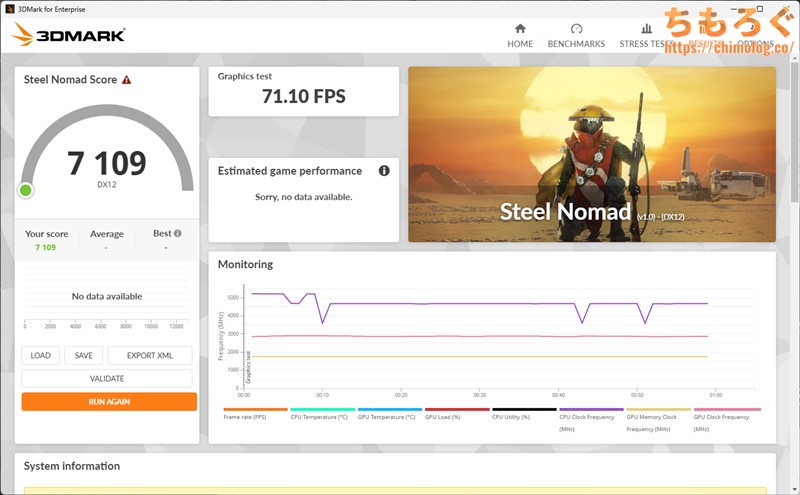800x495 pixels.
Task: Click the Average score column label
Action: point(107,234)
